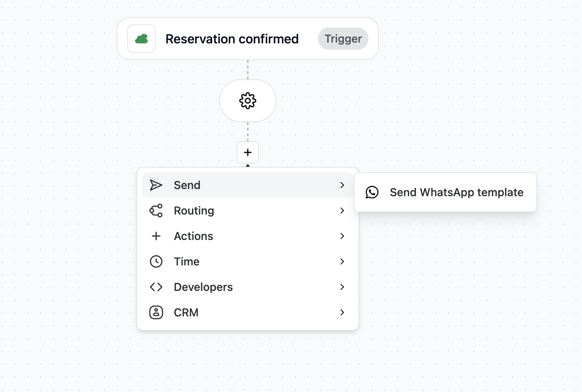Choose Routing in the step menu
Viewport: 582px width, 392px height.
click(247, 211)
